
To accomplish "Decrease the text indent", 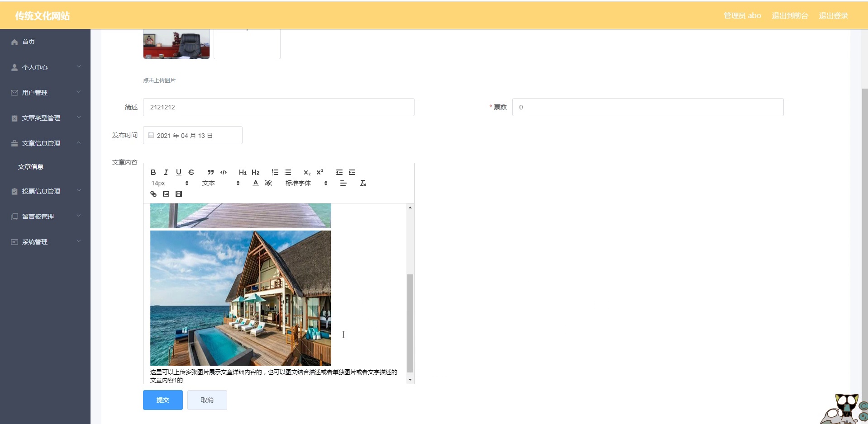I will coord(339,172).
